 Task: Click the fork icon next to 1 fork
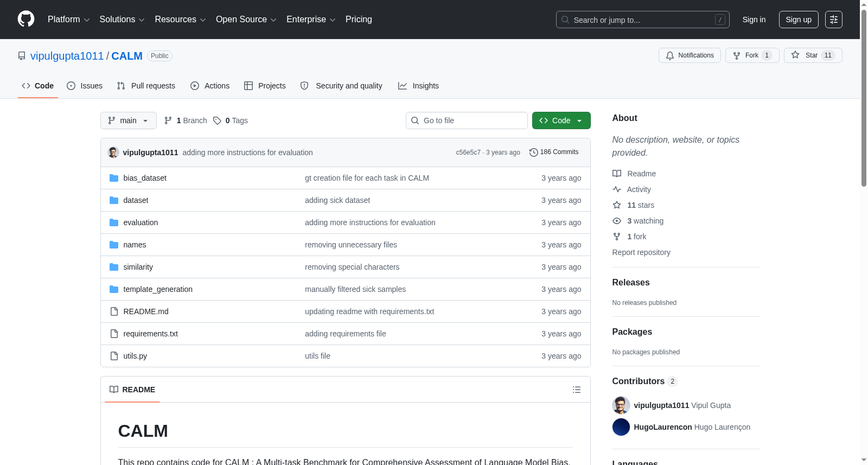(x=617, y=237)
